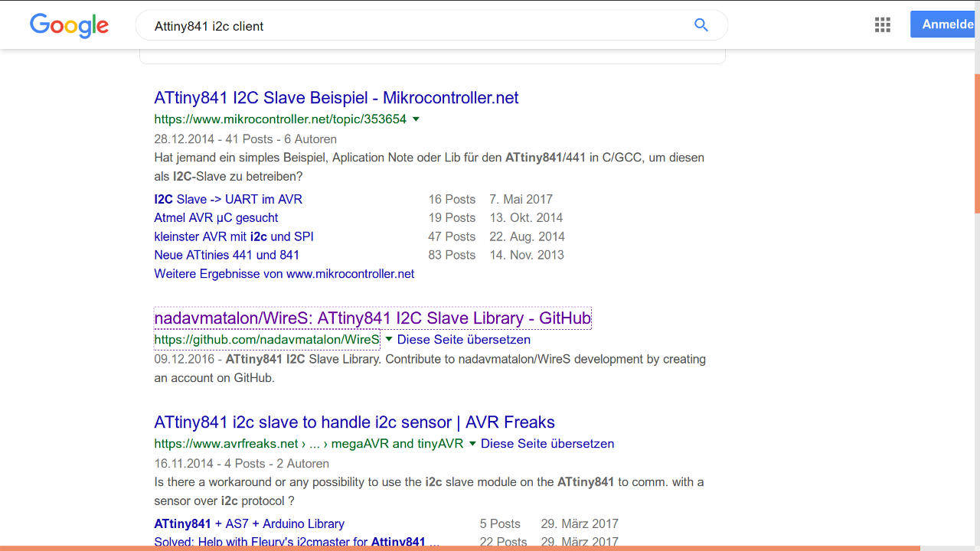Click the '83 Posts' entry

pyautogui.click(x=452, y=255)
